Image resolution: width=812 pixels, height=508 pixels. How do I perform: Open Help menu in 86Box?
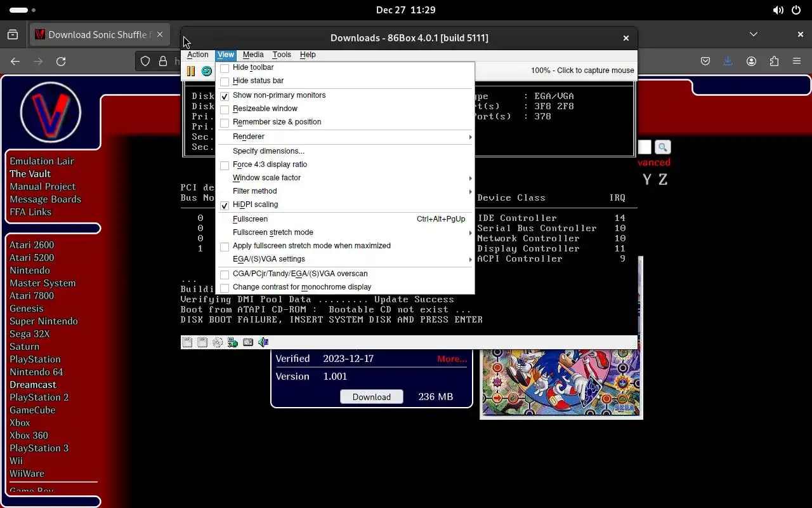pos(308,55)
